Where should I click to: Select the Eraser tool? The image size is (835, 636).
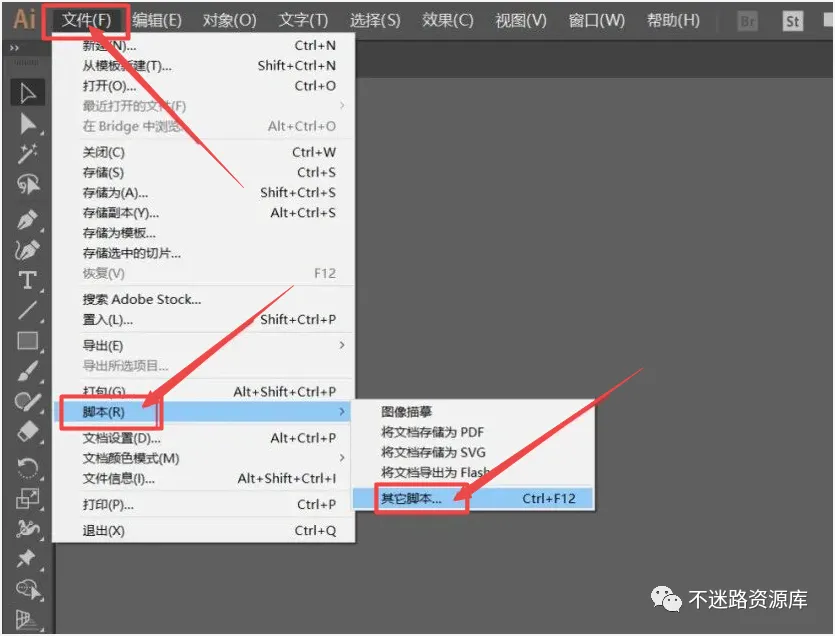[x=27, y=432]
